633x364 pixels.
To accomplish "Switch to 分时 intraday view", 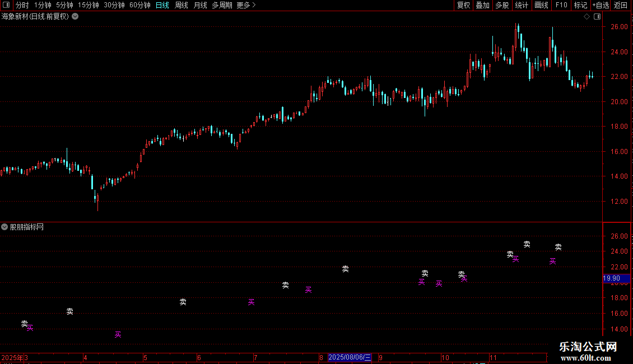I will 22,5.
